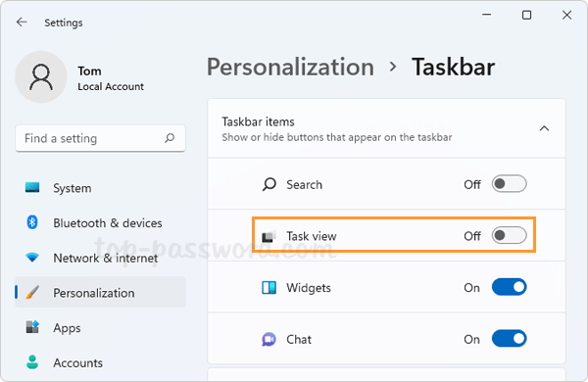Image resolution: width=588 pixels, height=382 pixels.
Task: Click the Chat icon in Taskbar items
Action: pos(269,339)
